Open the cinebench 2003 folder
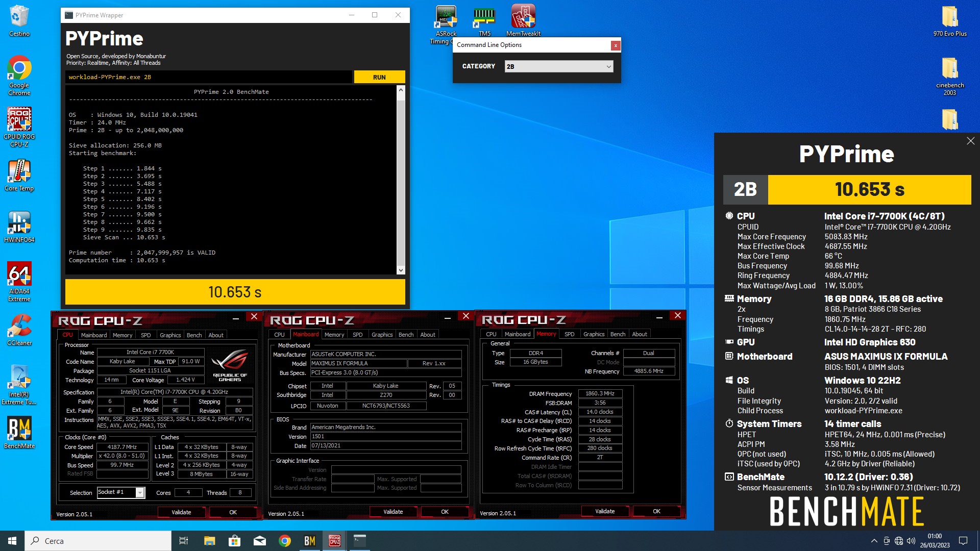980x551 pixels. (950, 75)
